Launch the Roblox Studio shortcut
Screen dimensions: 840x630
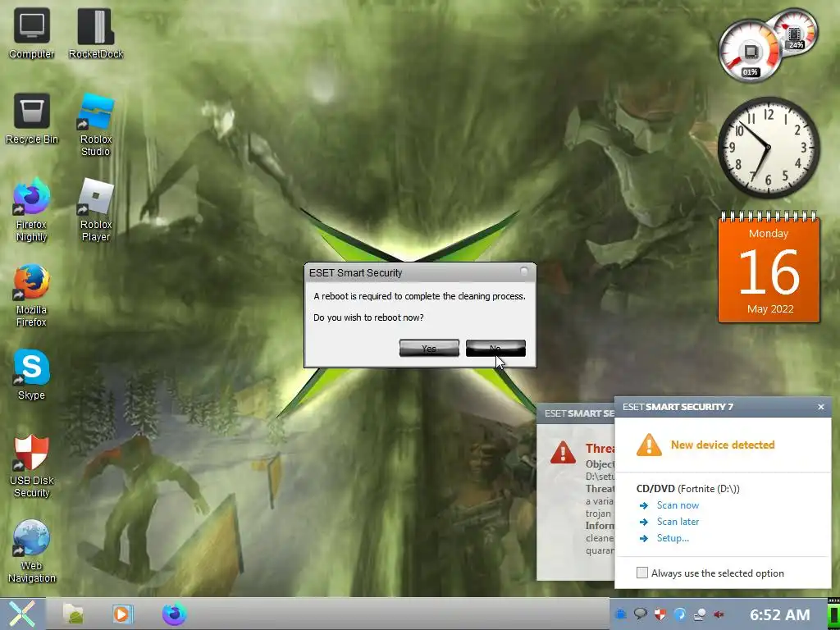tap(96, 125)
